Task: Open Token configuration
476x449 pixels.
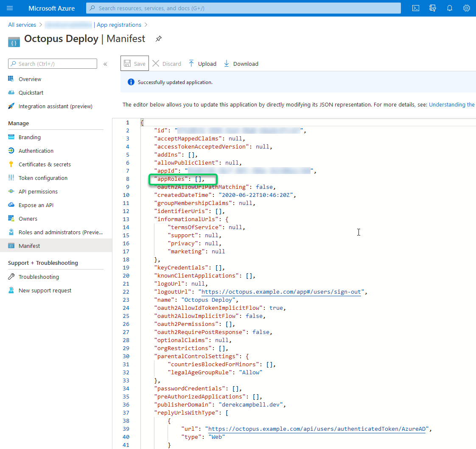Action: click(42, 178)
